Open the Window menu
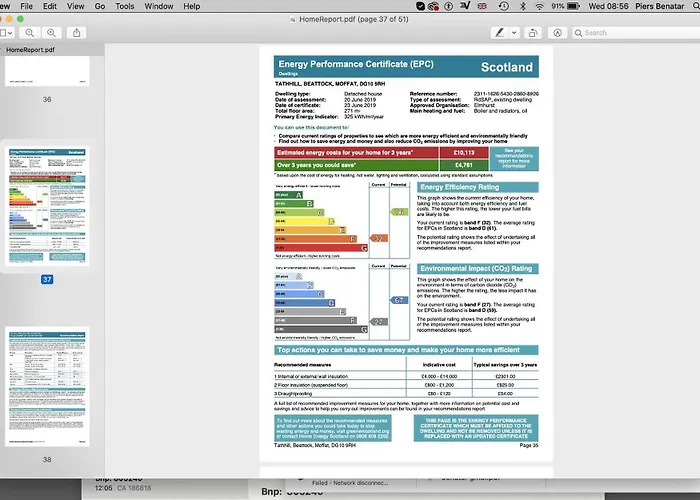 pyautogui.click(x=158, y=6)
